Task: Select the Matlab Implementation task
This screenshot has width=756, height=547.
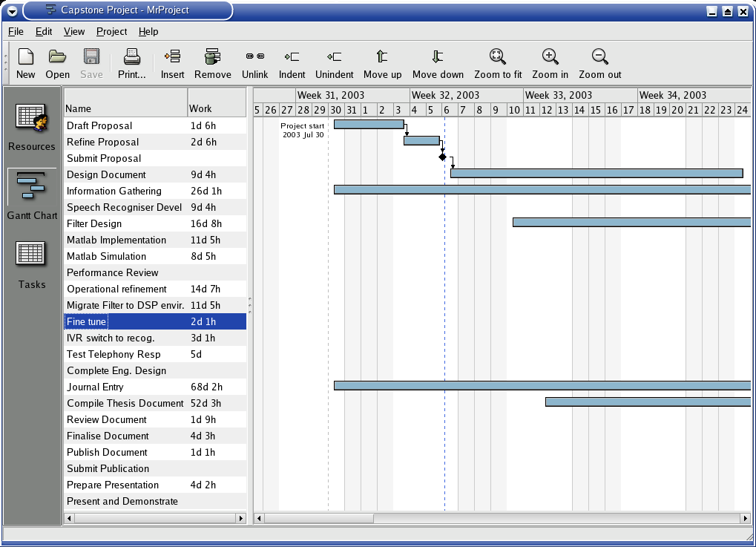Action: [x=155, y=240]
